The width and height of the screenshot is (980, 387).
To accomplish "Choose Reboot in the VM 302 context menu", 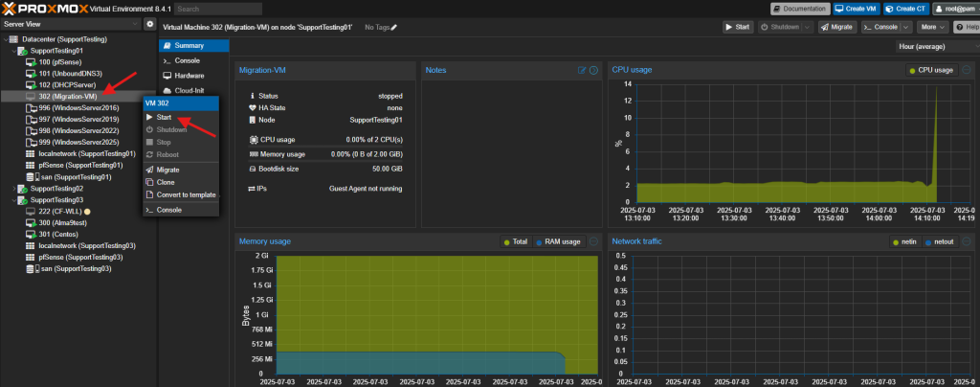I will coord(181,154).
